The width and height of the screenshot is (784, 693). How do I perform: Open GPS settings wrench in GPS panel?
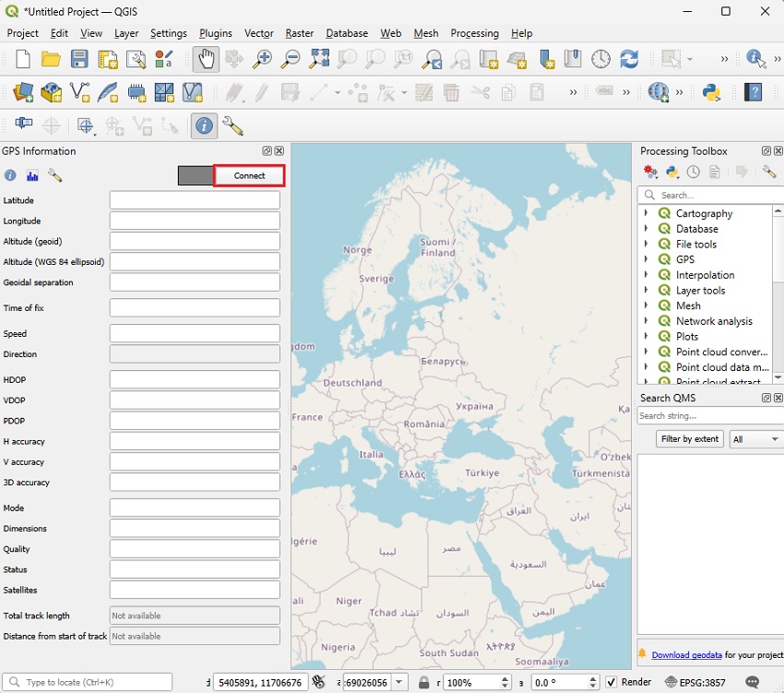coord(54,175)
